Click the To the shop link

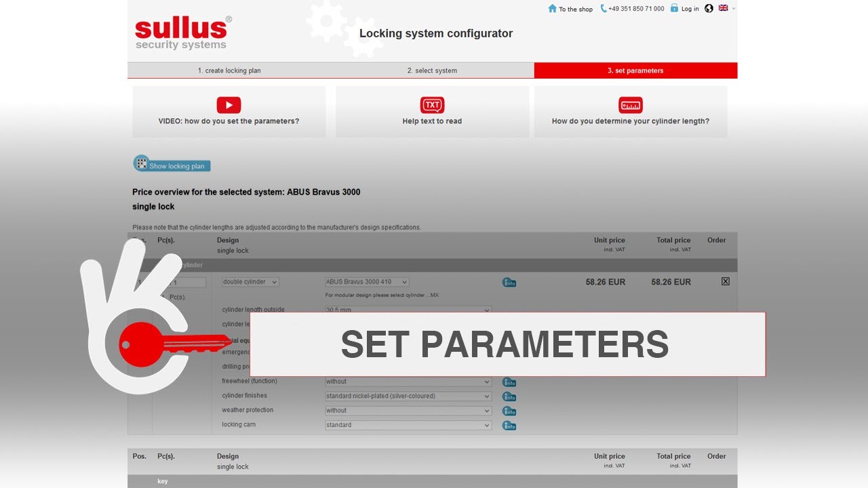[x=576, y=9]
